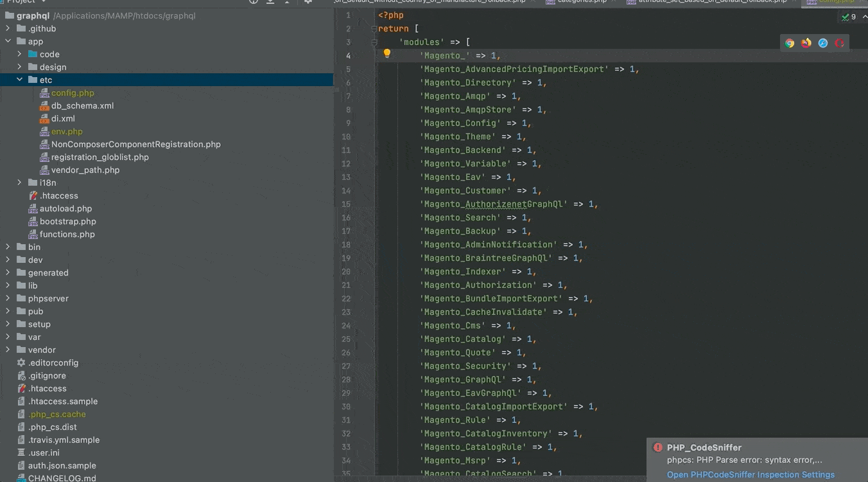The width and height of the screenshot is (868, 482).
Task: Select db_schema.xml in the project tree
Action: coord(82,105)
